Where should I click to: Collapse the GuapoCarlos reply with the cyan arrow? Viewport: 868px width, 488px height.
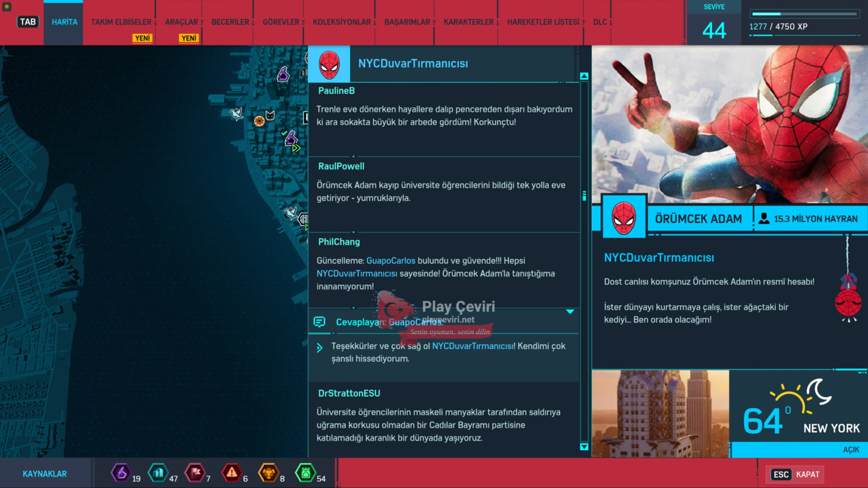tap(570, 312)
